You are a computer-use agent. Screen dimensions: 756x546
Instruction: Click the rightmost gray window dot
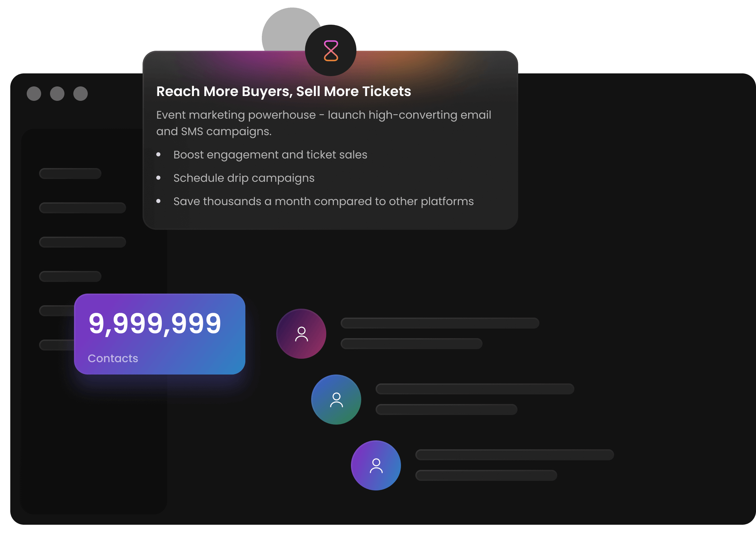[x=81, y=94]
